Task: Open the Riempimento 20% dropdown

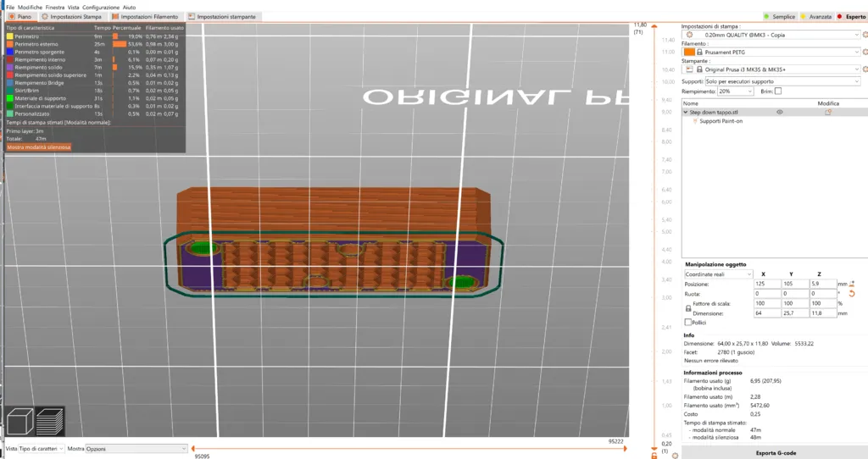Action: [x=735, y=91]
